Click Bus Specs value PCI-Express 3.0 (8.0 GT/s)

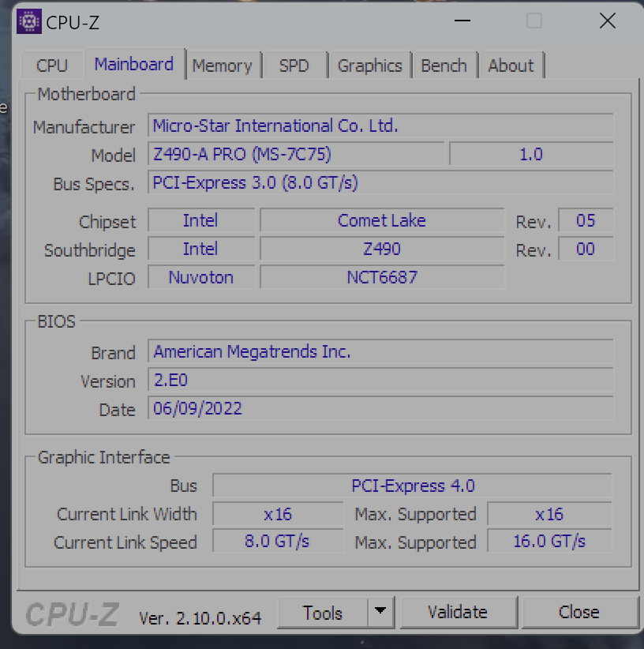[x=380, y=182]
